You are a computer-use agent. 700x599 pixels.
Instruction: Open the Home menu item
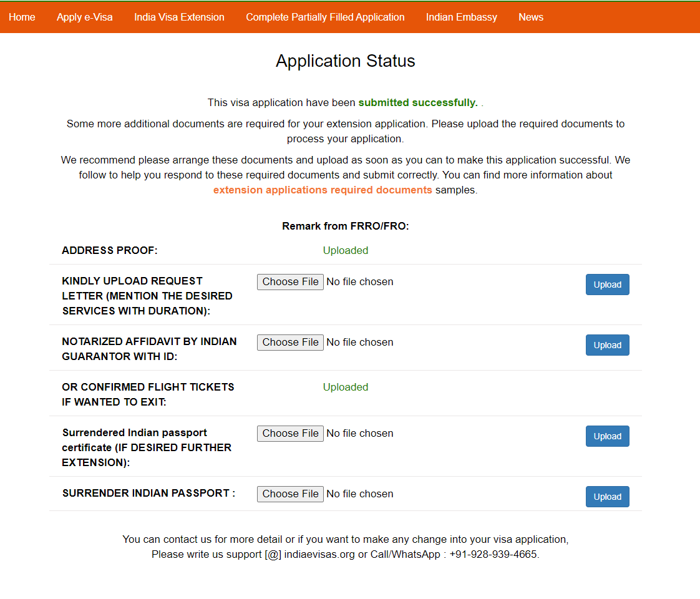tap(22, 17)
